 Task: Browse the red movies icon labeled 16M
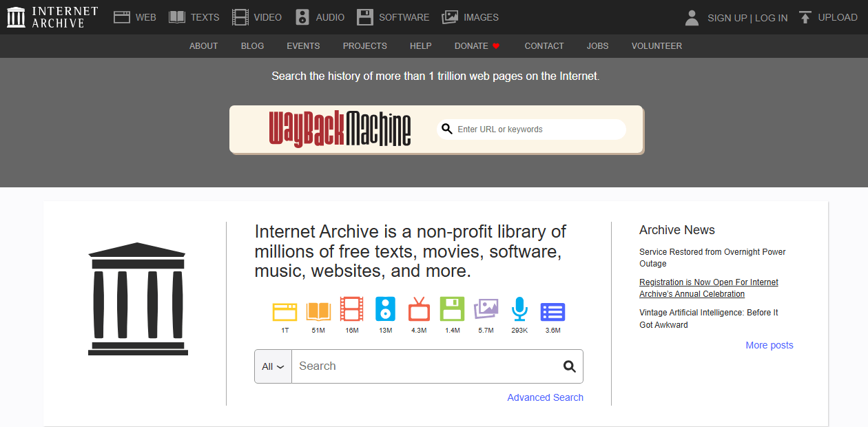pos(351,309)
